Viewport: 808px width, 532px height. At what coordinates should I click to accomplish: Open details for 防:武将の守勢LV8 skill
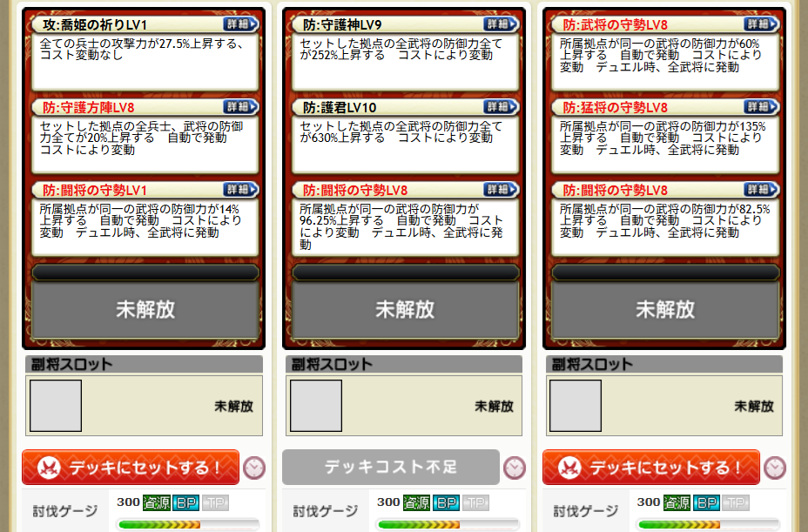point(761,24)
